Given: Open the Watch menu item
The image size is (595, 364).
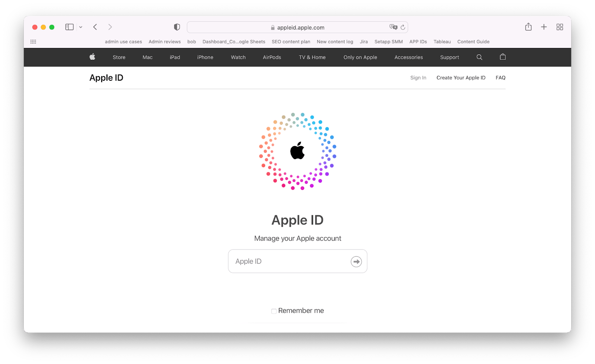Looking at the screenshot, I should [238, 57].
